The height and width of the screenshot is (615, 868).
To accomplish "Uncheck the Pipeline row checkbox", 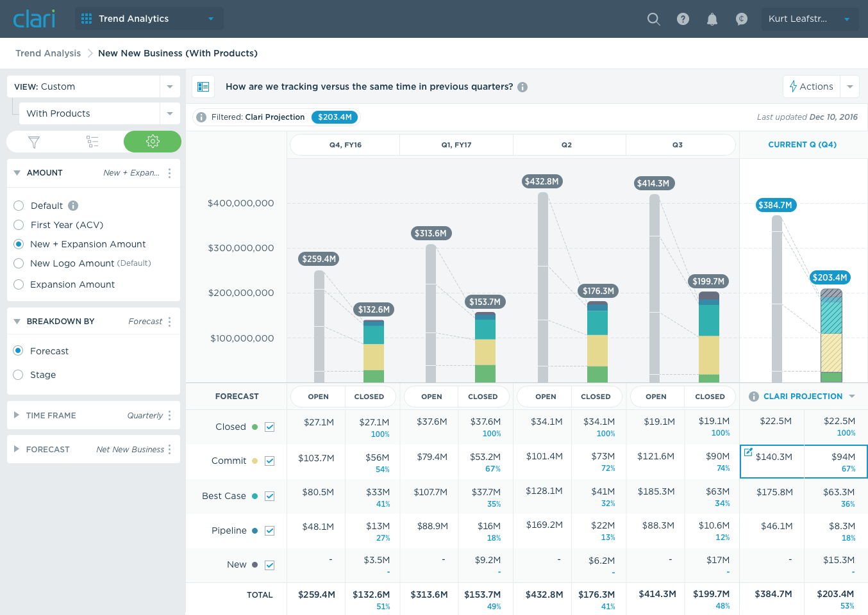I will tap(270, 531).
